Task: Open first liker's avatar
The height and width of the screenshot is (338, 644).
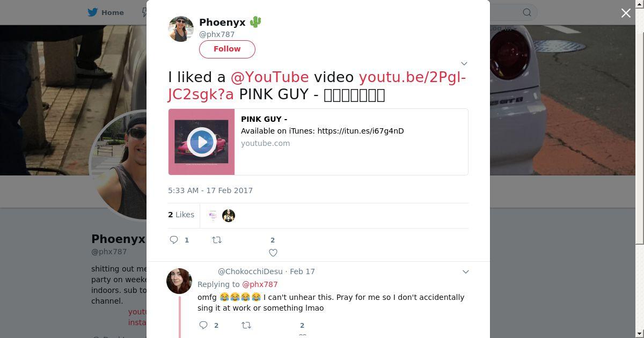Action: [213, 216]
